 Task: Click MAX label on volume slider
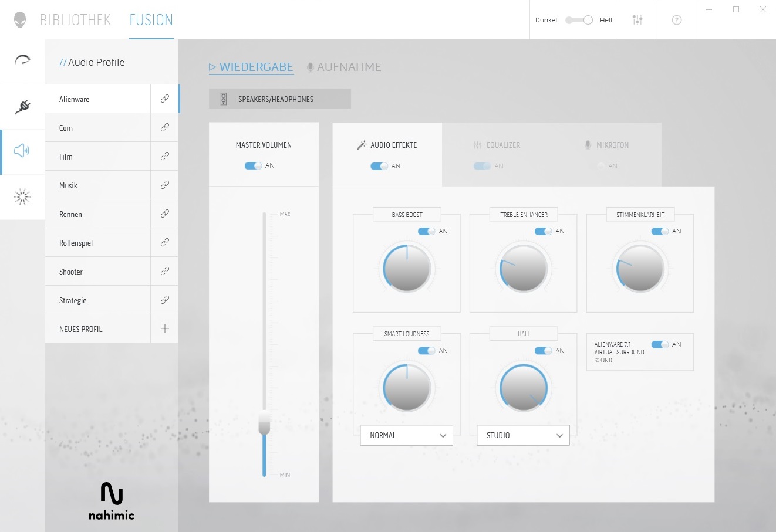pos(285,214)
